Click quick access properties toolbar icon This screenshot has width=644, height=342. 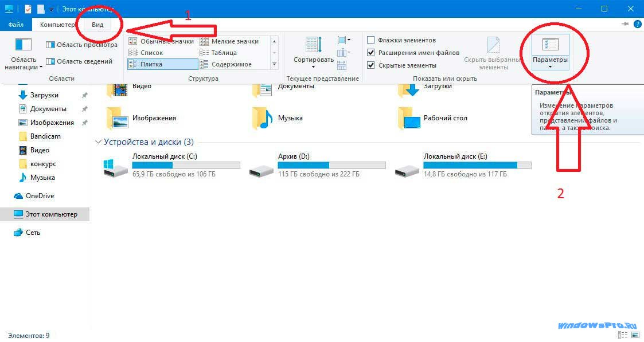pos(28,9)
